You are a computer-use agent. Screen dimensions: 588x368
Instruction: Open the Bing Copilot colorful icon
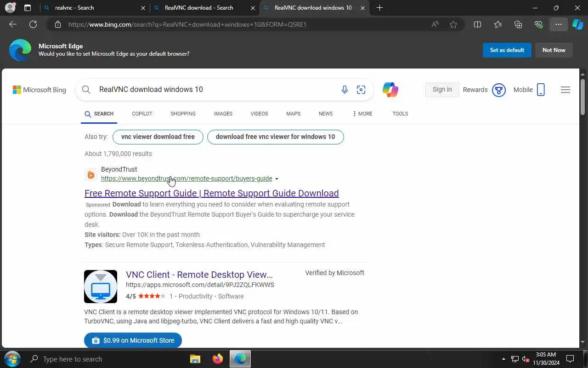coord(390,90)
